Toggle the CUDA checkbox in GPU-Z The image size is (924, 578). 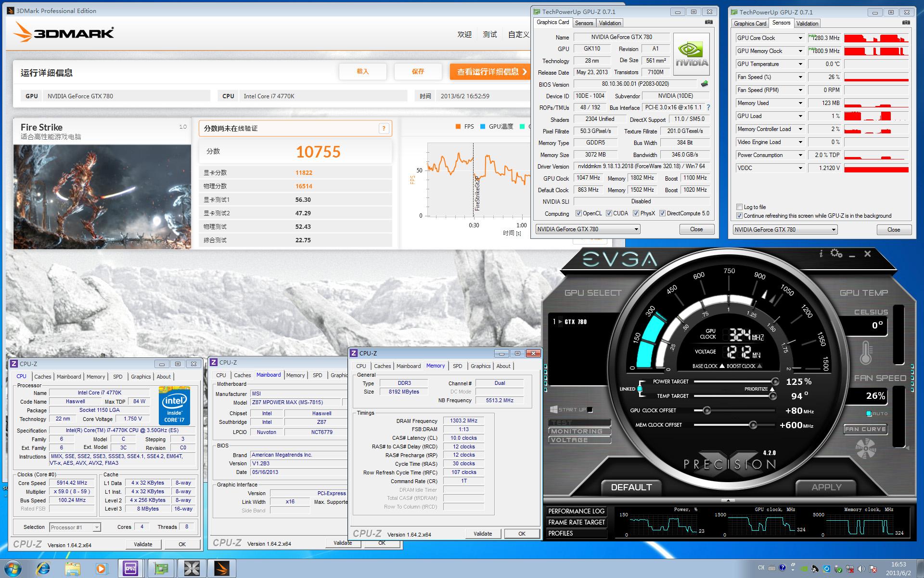(609, 213)
